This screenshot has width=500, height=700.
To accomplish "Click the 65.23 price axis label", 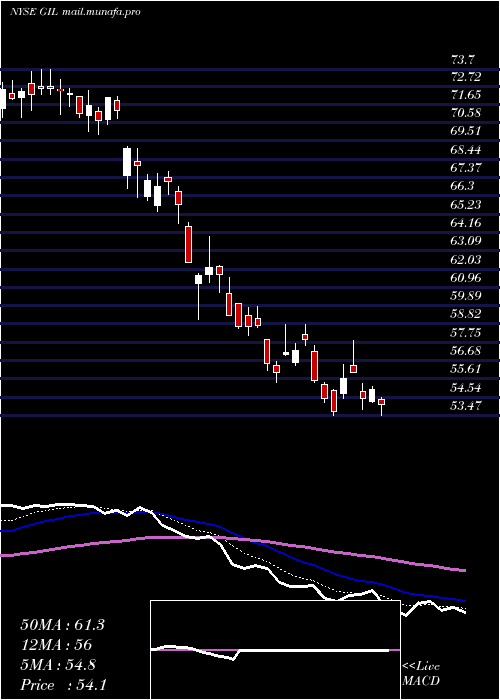I will pos(466,204).
